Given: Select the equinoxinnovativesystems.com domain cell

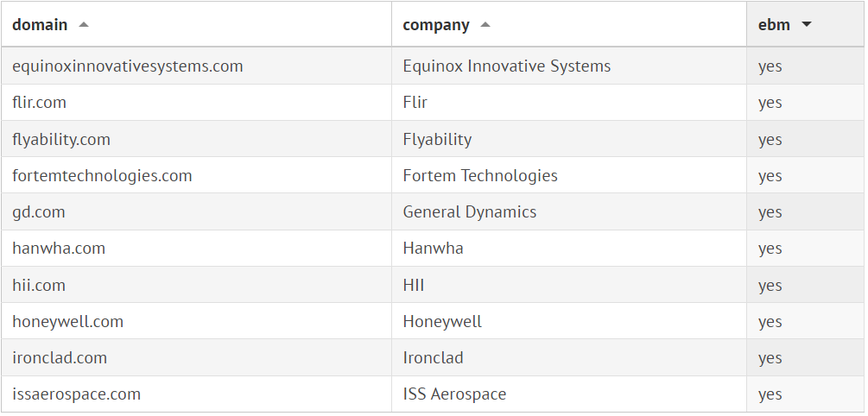Looking at the screenshot, I should pyautogui.click(x=128, y=66).
